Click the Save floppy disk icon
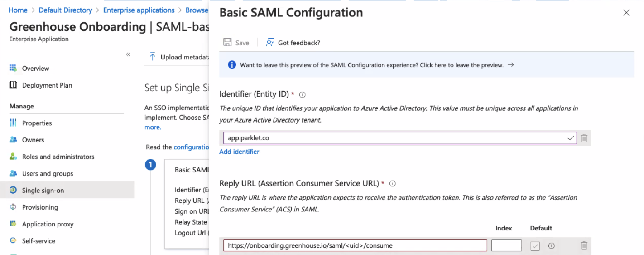Viewport: 644px width, 255px height. (x=227, y=42)
